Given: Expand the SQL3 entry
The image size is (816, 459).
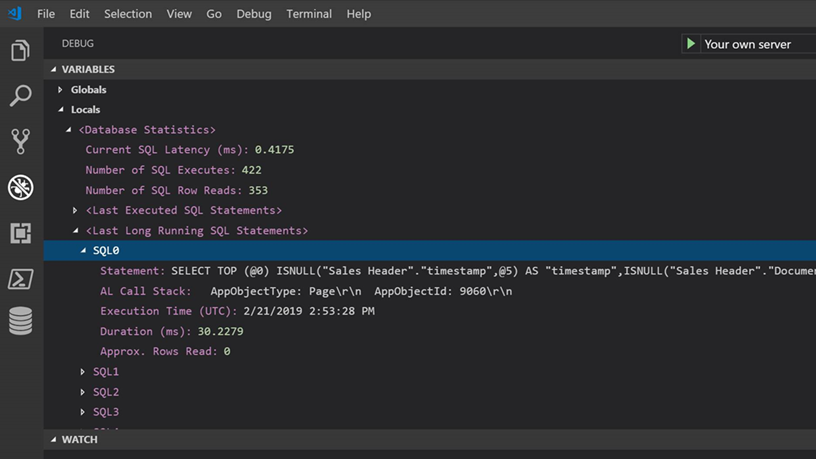Looking at the screenshot, I should point(83,412).
